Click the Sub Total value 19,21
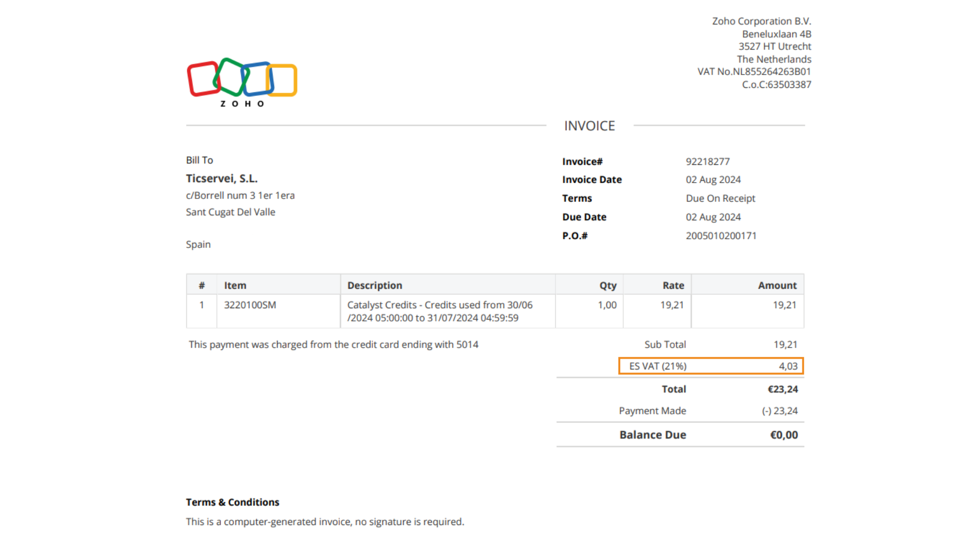This screenshot has width=980, height=551. point(785,345)
